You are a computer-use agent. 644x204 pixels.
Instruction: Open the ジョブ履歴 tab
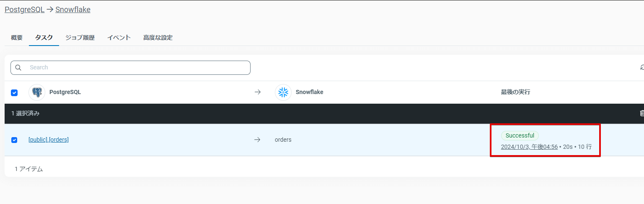click(x=80, y=38)
